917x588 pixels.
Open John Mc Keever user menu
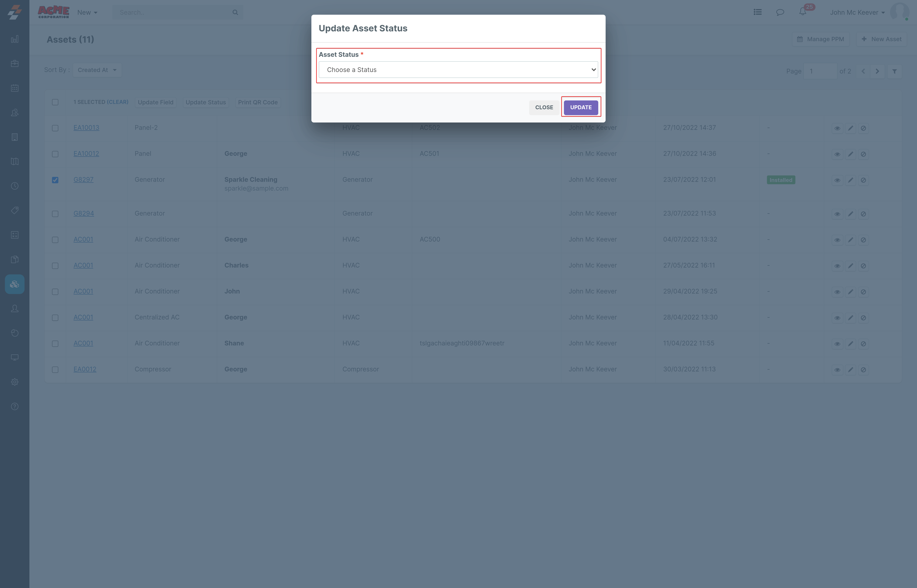click(x=857, y=13)
